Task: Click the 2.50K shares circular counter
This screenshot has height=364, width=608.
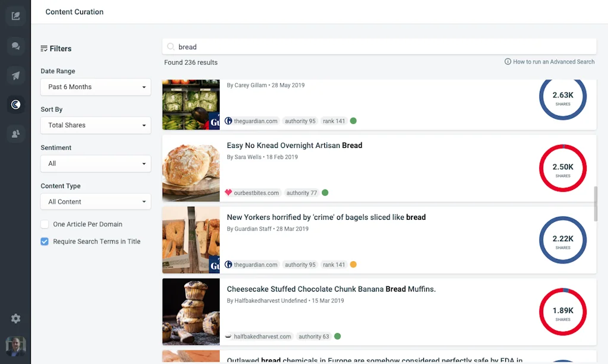Action: click(562, 168)
